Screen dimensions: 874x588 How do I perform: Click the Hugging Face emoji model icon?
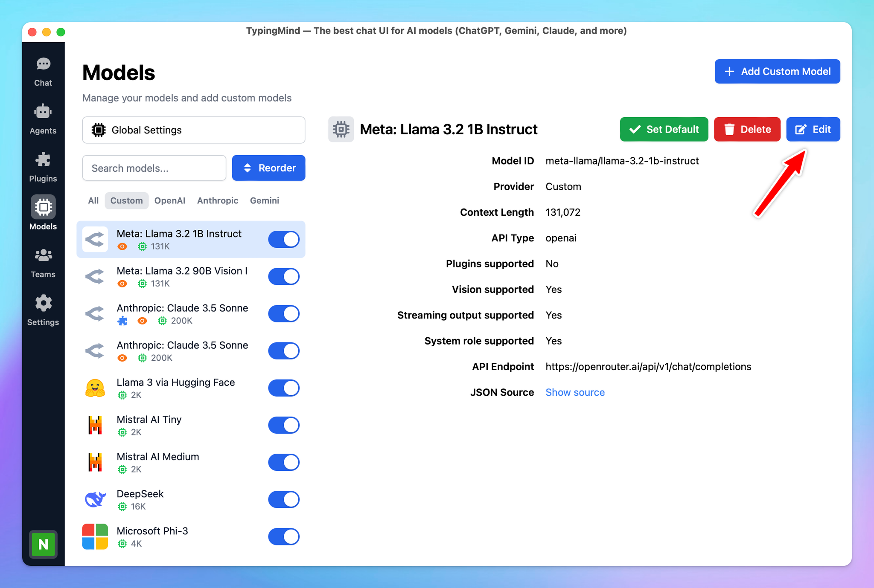tap(95, 388)
